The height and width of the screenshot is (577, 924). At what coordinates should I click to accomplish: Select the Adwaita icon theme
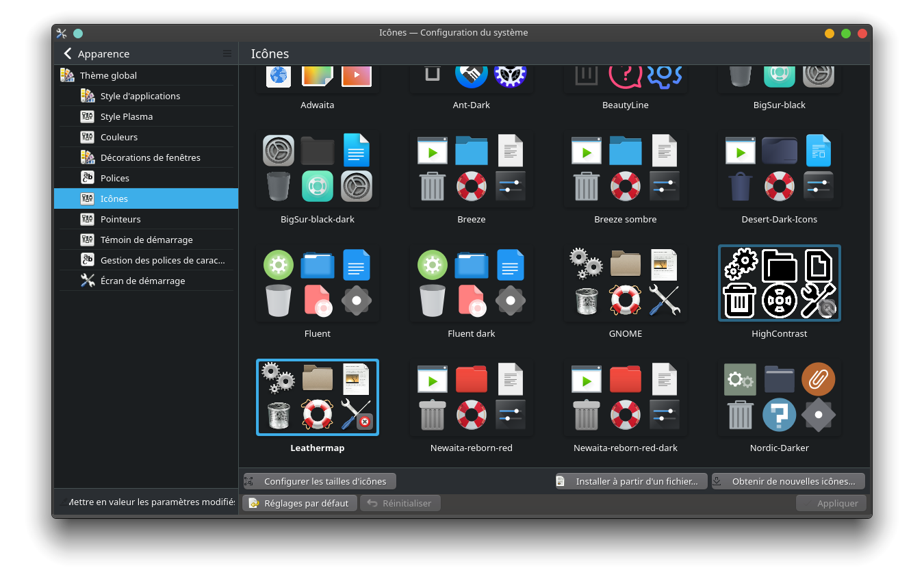318,88
